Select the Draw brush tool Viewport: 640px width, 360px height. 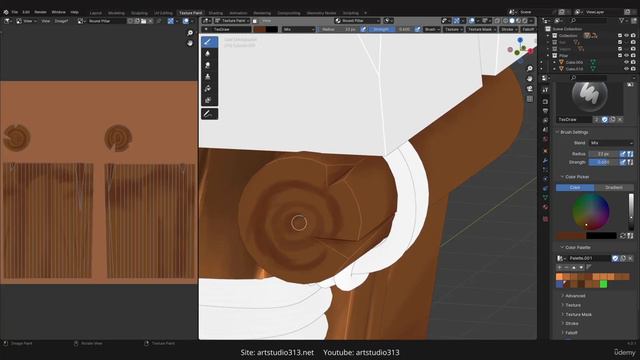209,42
